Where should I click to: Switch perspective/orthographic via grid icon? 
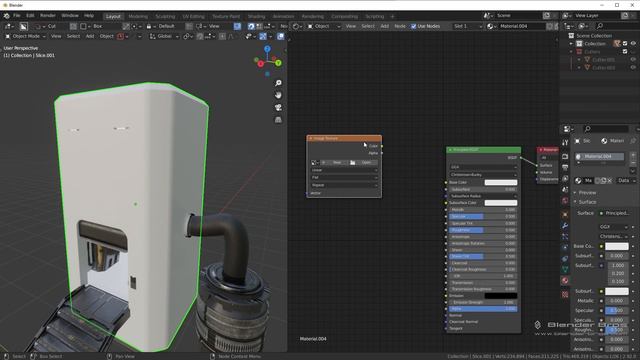(278, 120)
